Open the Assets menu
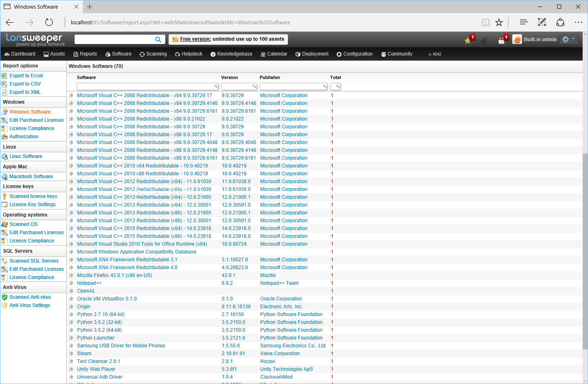The width and height of the screenshot is (588, 384). point(54,54)
